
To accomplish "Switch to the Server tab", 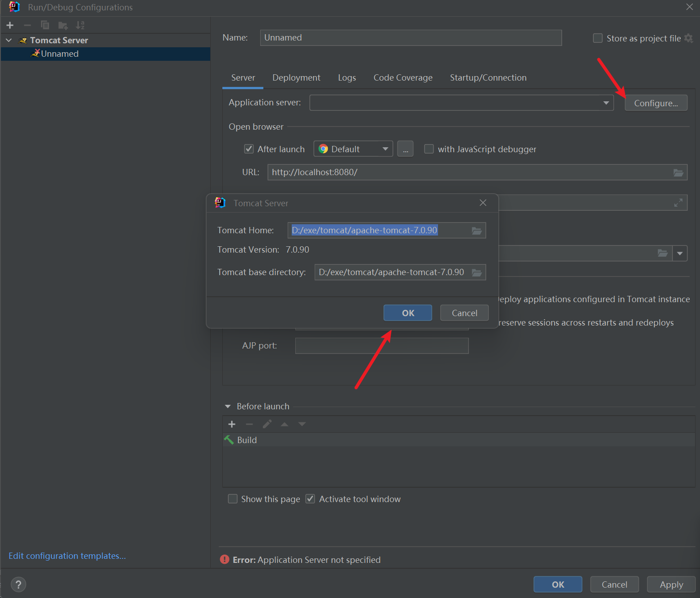I will (243, 77).
